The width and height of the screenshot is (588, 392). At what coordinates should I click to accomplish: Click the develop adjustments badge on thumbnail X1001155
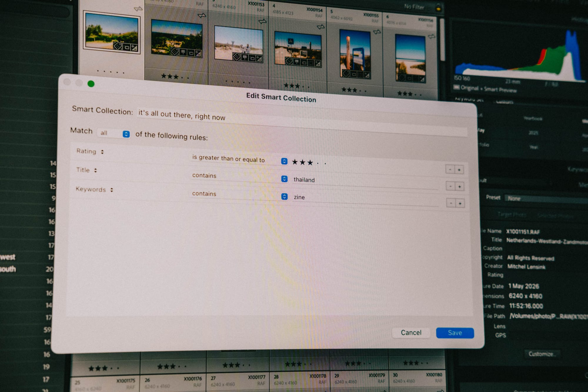367,75
